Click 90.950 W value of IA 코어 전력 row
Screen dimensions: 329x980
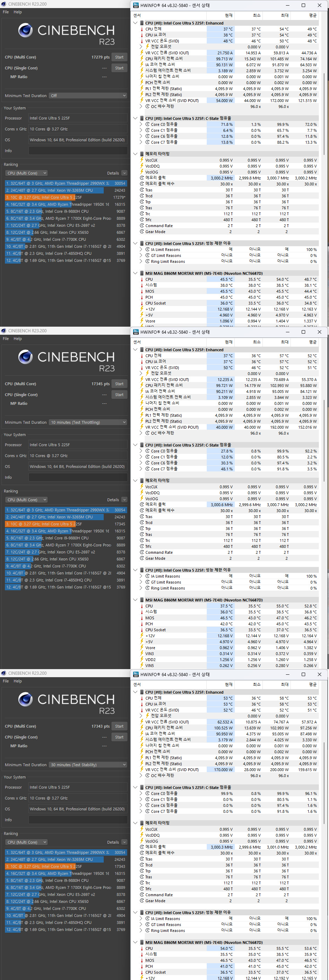pyautogui.click(x=224, y=734)
